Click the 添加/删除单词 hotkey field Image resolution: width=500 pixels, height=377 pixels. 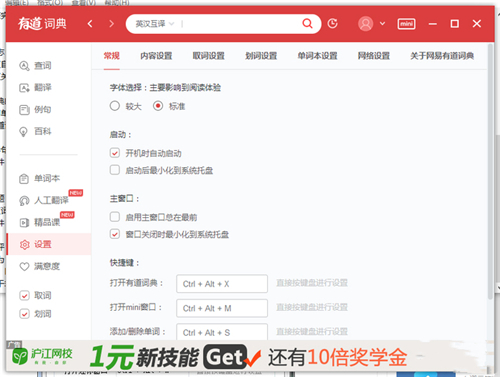point(222,332)
